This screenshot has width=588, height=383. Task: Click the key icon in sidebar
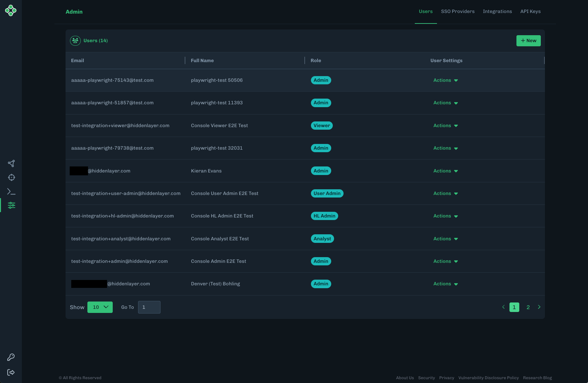[x=11, y=357]
